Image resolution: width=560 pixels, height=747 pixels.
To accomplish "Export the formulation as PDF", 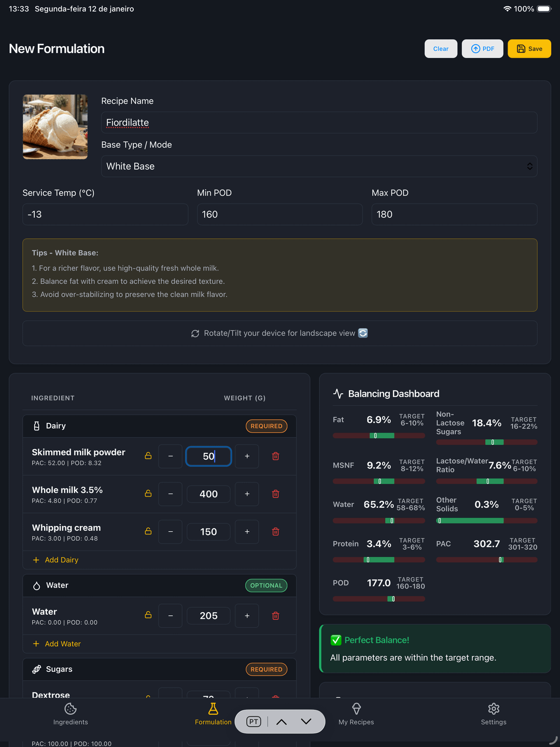I will [x=482, y=49].
